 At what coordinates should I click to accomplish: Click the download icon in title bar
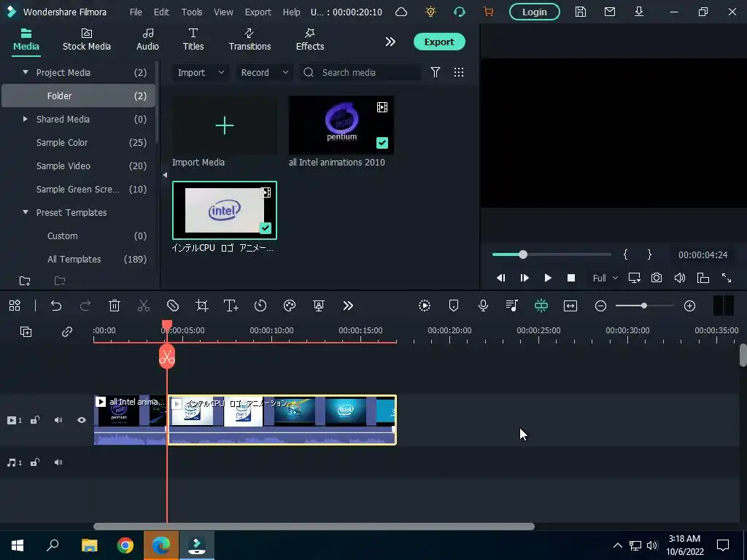tap(639, 12)
